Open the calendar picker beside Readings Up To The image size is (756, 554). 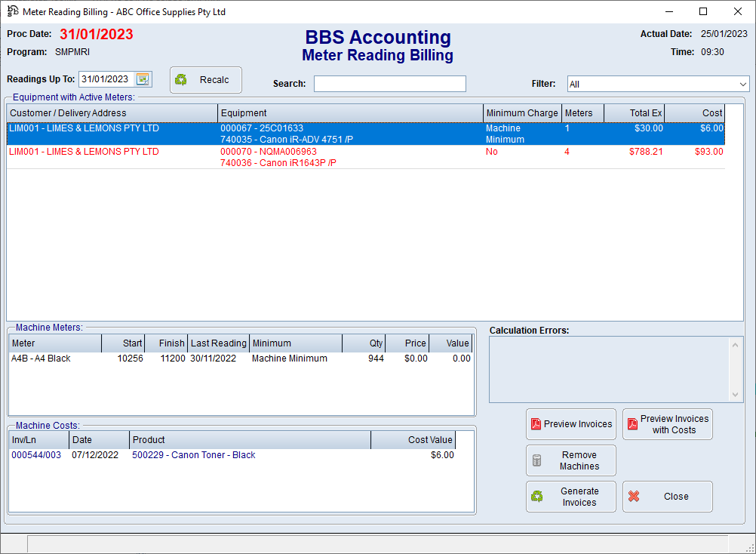[143, 79]
